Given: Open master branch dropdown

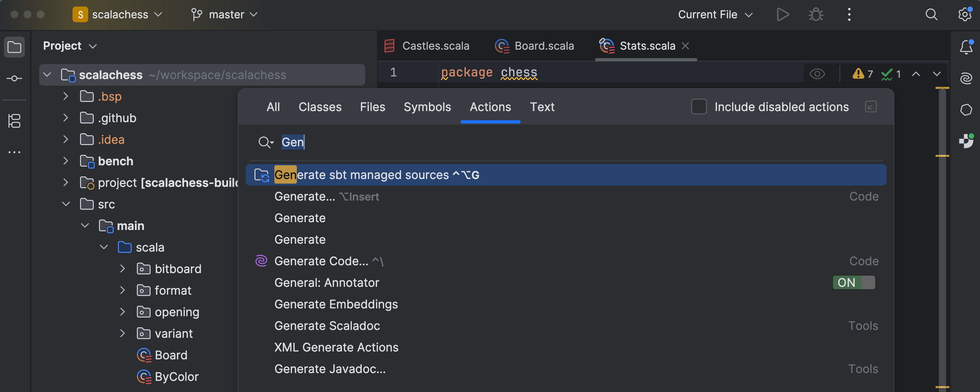Looking at the screenshot, I should tap(224, 14).
